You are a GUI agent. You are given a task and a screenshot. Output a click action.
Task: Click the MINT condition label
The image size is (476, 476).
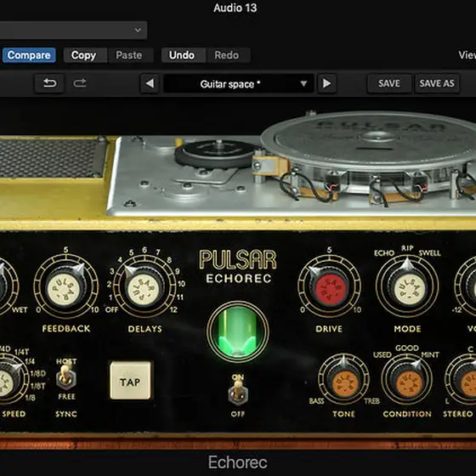(430, 354)
